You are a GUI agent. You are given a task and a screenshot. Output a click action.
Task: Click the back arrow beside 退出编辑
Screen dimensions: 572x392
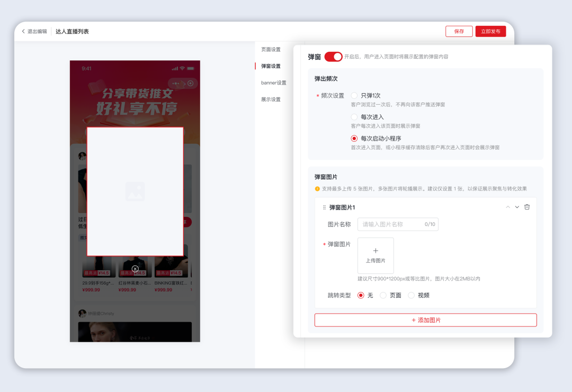point(23,31)
